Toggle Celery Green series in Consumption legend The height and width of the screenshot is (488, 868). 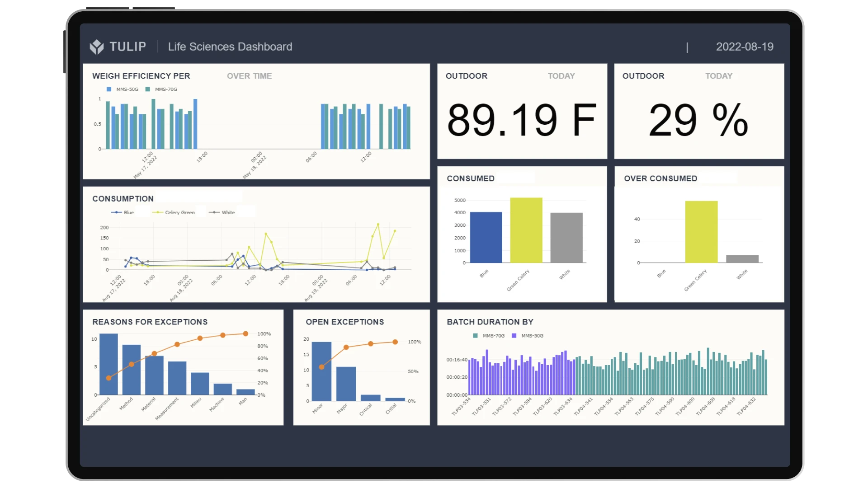pos(174,212)
